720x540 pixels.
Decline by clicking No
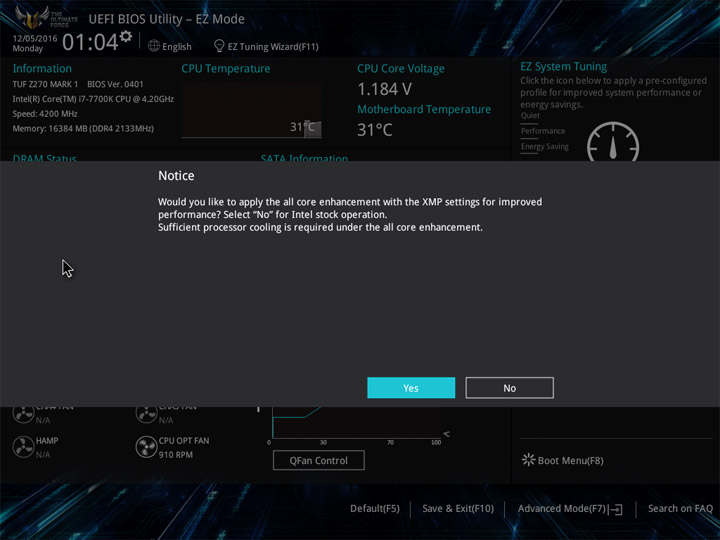click(x=509, y=388)
